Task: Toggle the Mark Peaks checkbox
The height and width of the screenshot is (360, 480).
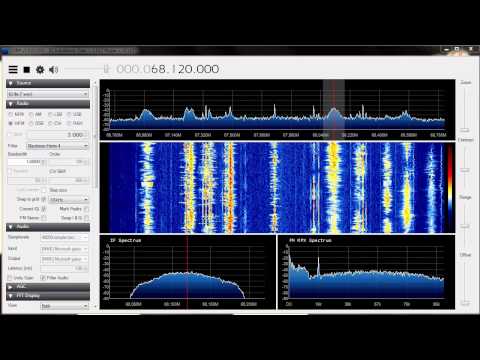Action: (86, 209)
